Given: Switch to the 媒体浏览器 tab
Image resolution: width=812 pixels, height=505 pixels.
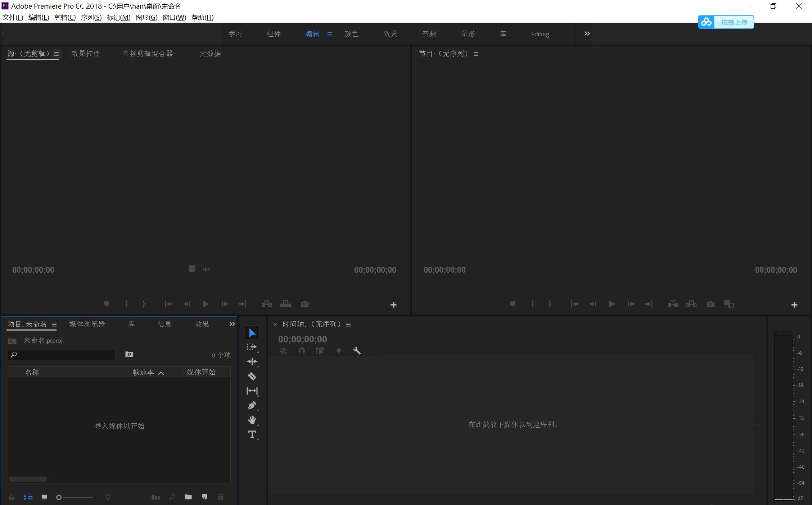Looking at the screenshot, I should point(87,324).
